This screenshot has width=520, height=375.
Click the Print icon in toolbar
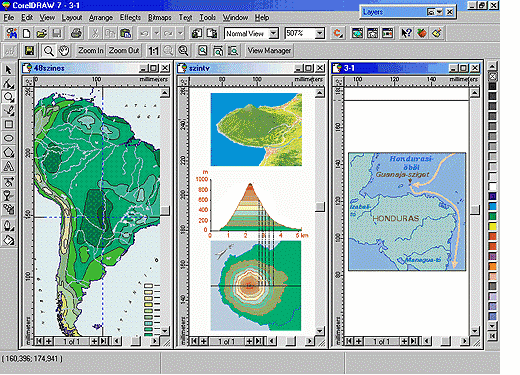pos(76,33)
